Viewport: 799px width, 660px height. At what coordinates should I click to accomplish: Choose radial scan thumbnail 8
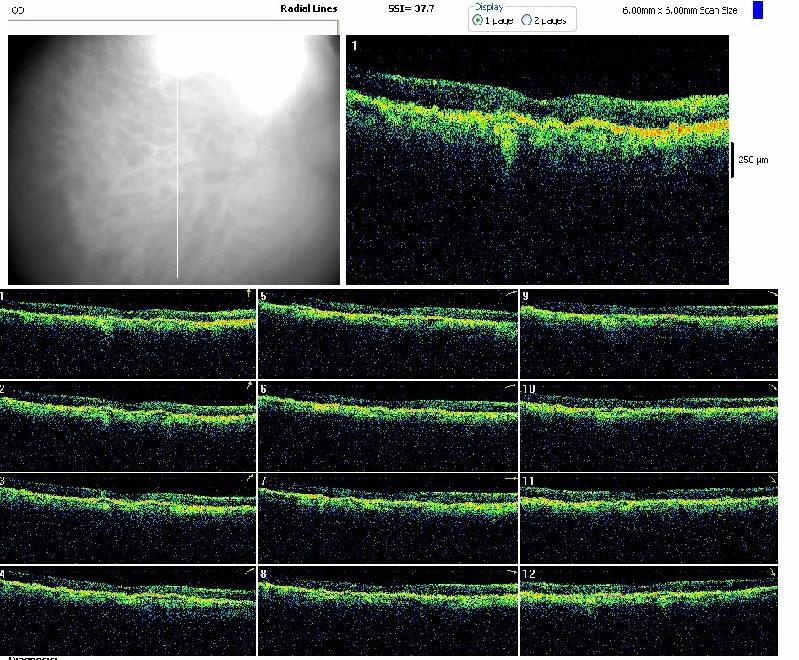coord(388,603)
